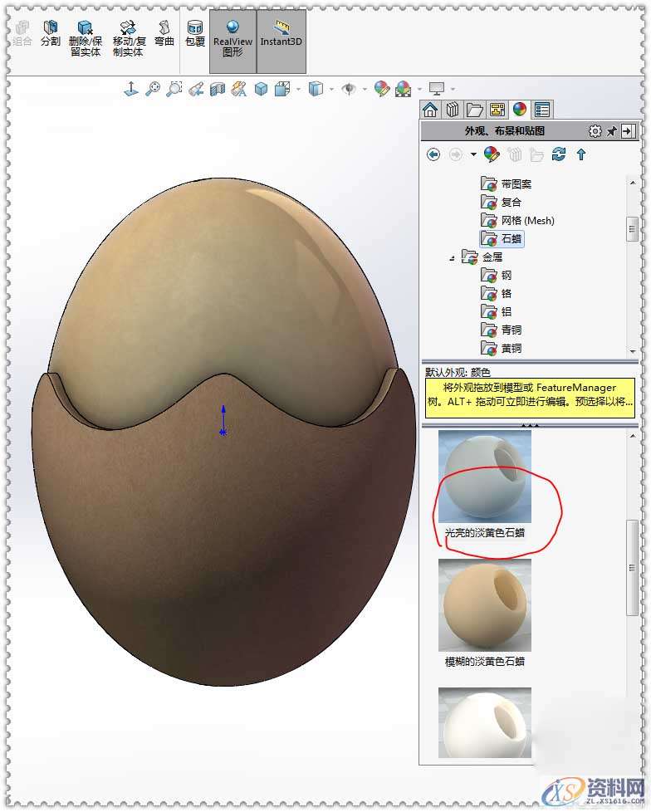The image size is (651, 812).
Task: Open the File Explorer folder tab
Action: pyautogui.click(x=475, y=110)
